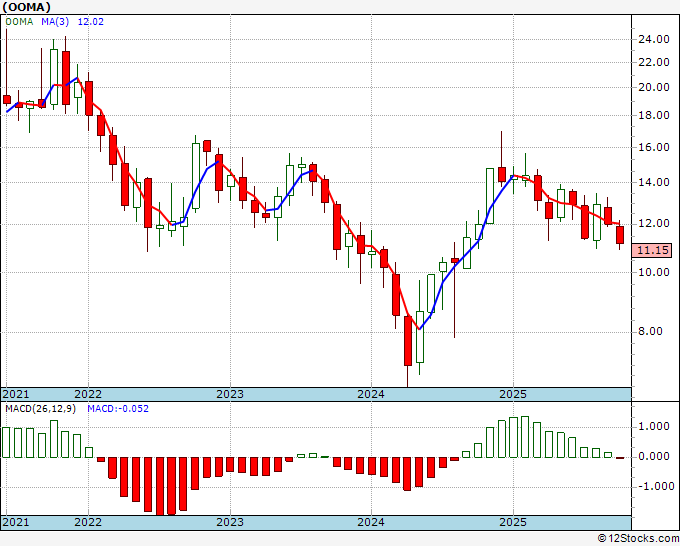Screen dimensions: 680x546
Task: Click the MA(3) value 12.02
Action: point(91,21)
